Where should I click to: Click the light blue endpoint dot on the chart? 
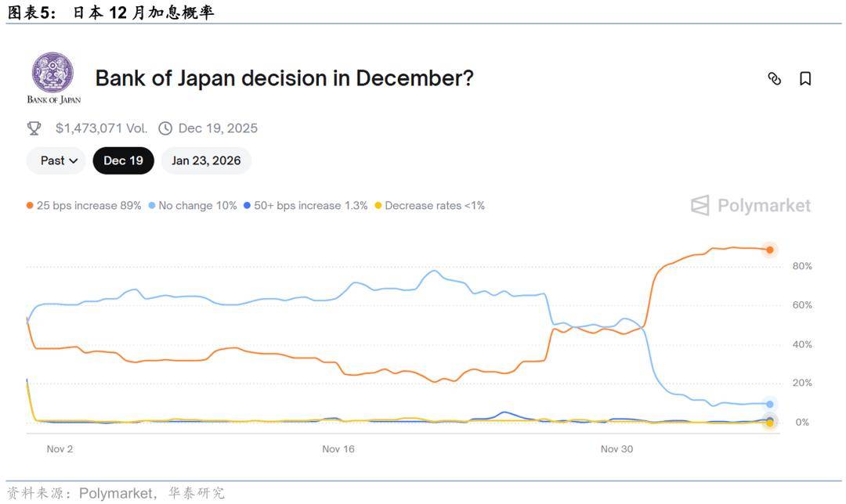tap(770, 405)
